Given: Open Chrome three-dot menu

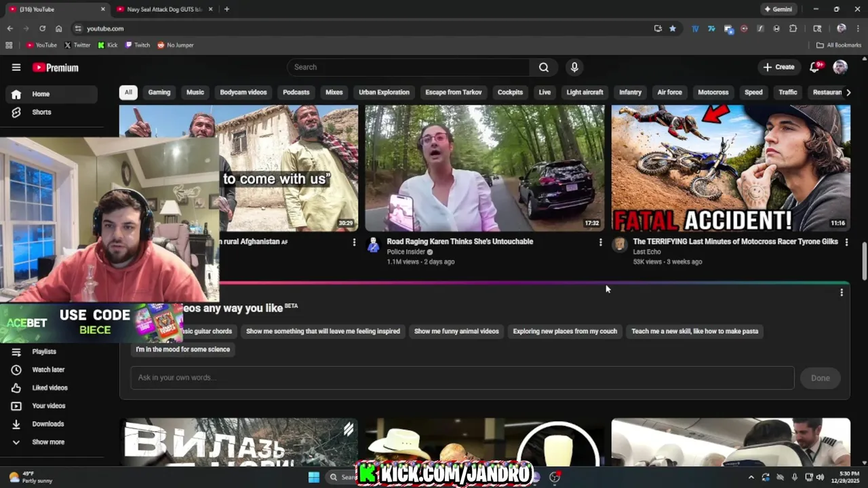Looking at the screenshot, I should click(857, 28).
